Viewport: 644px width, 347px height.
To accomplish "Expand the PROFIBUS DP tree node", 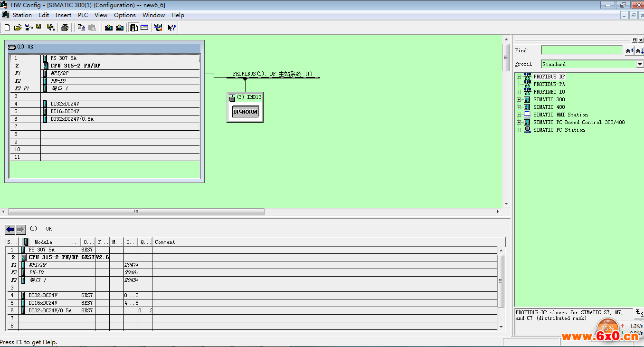I will pos(519,77).
